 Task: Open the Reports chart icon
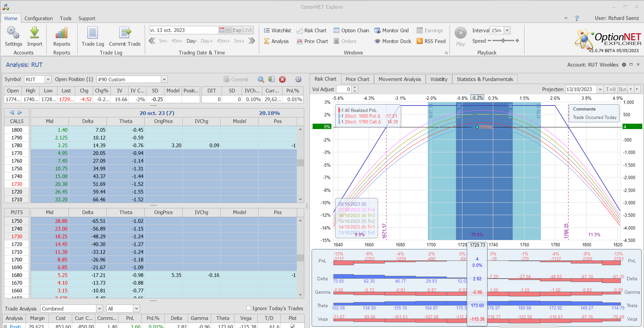coord(61,33)
